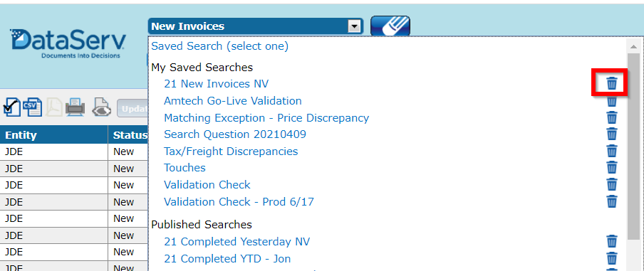The width and height of the screenshot is (644, 271).
Task: Open 21 Completed Yesterday NV published search
Action: click(237, 242)
